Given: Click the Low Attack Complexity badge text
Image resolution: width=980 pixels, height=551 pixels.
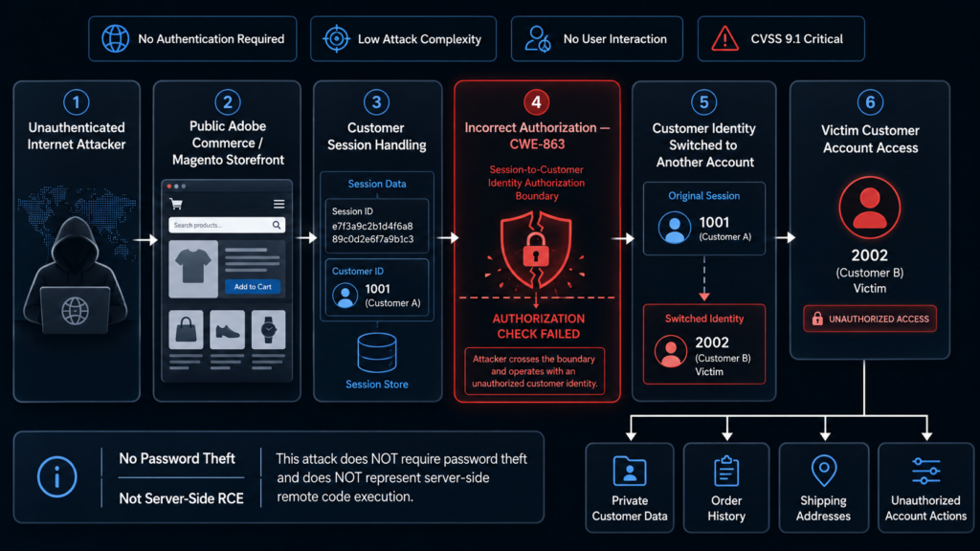Looking at the screenshot, I should (419, 38).
